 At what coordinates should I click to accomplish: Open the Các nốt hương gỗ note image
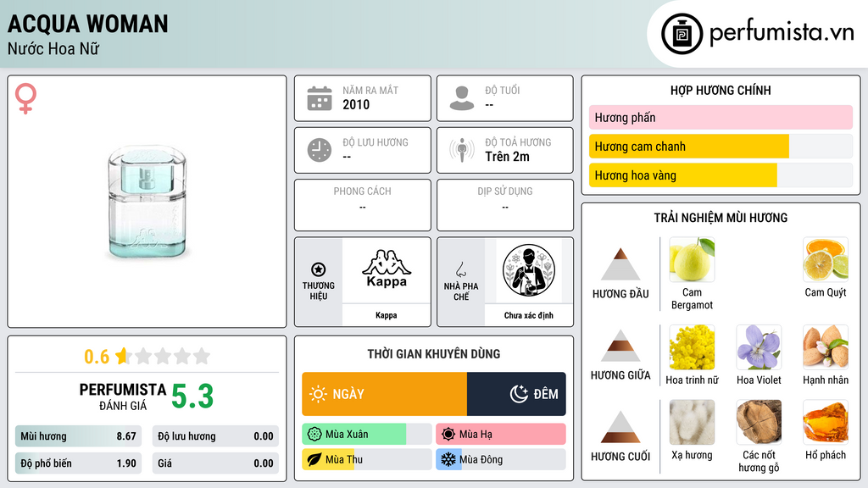(759, 423)
